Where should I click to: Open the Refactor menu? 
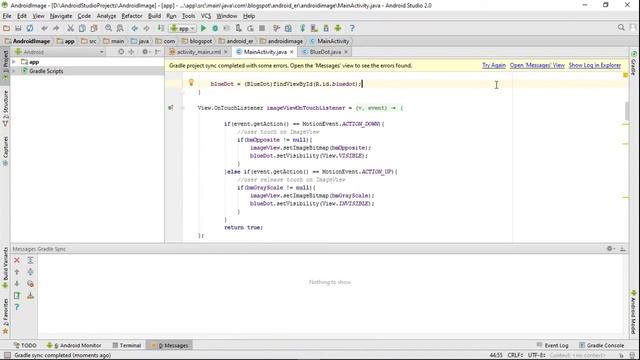(132, 16)
